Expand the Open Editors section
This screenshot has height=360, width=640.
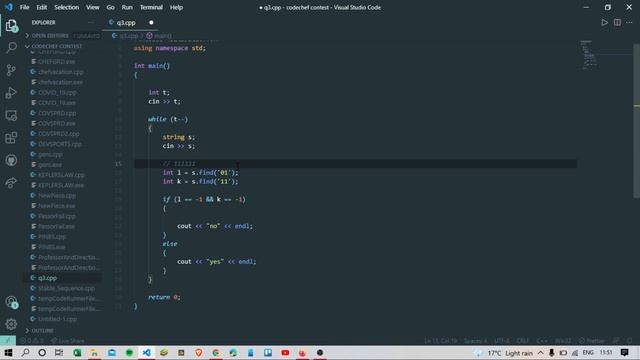50,36
